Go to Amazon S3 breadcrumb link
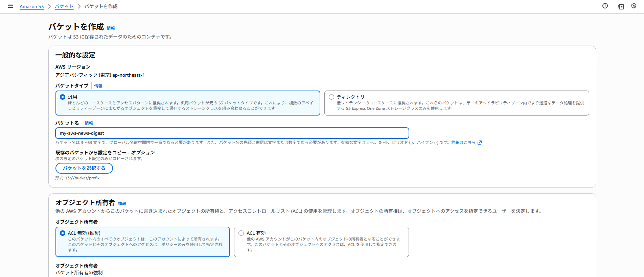 [31, 6]
